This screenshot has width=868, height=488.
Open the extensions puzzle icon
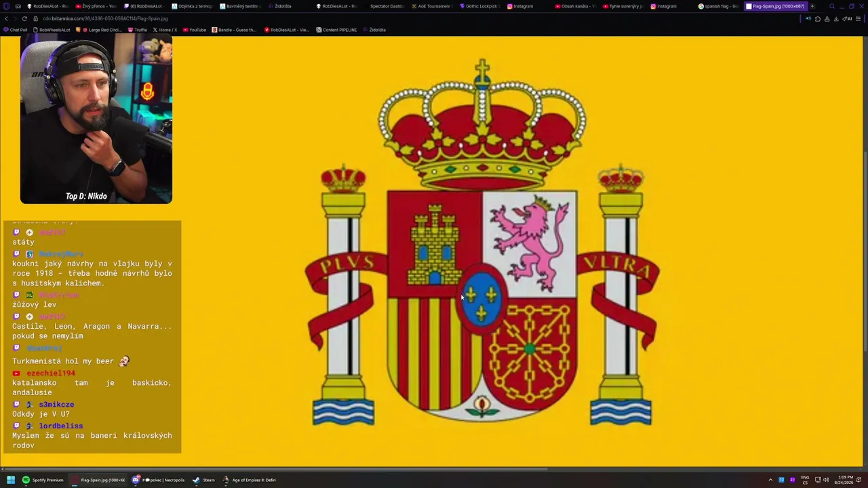pyautogui.click(x=818, y=18)
